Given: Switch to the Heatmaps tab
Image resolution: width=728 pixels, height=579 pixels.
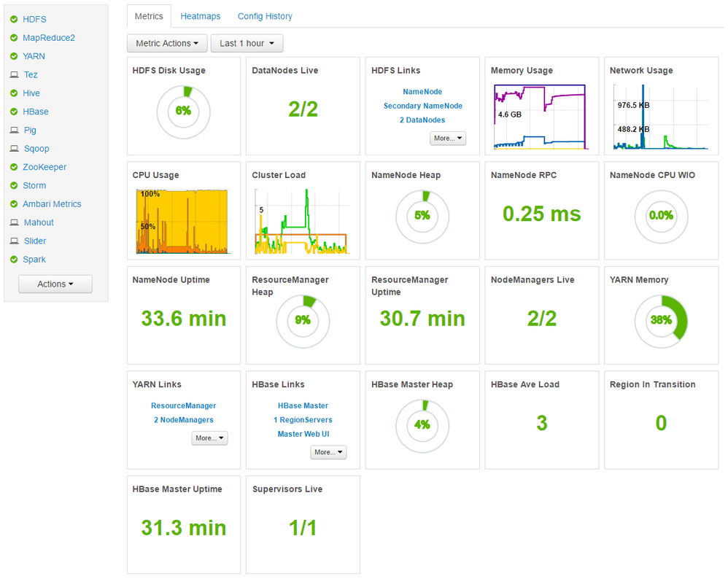Looking at the screenshot, I should pos(201,16).
